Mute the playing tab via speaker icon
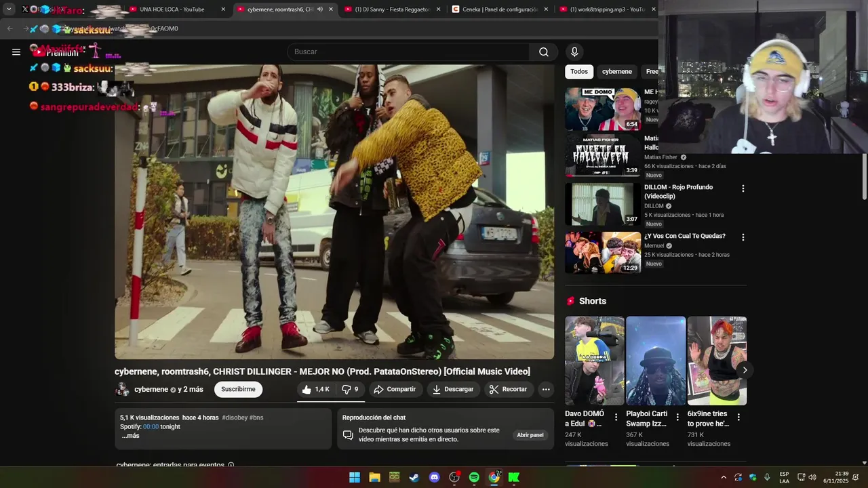Image resolution: width=868 pixels, height=488 pixels. tap(320, 9)
